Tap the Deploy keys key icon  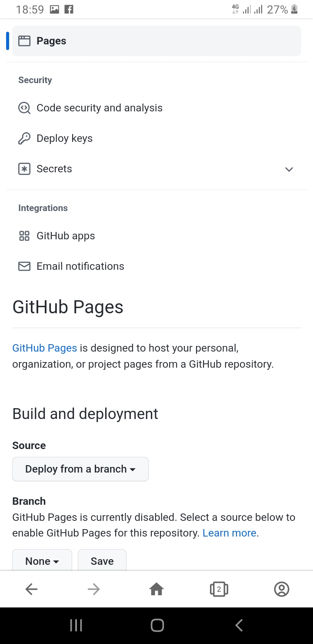click(x=24, y=138)
